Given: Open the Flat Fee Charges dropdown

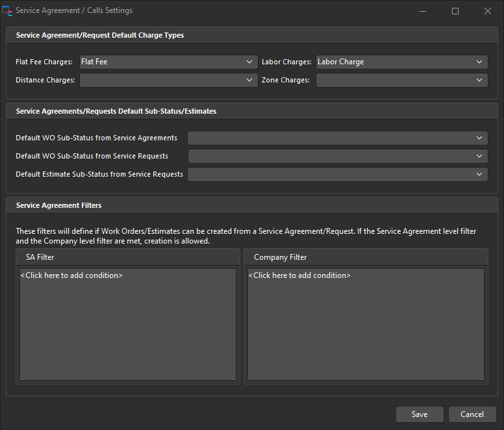Looking at the screenshot, I should pyautogui.click(x=250, y=62).
